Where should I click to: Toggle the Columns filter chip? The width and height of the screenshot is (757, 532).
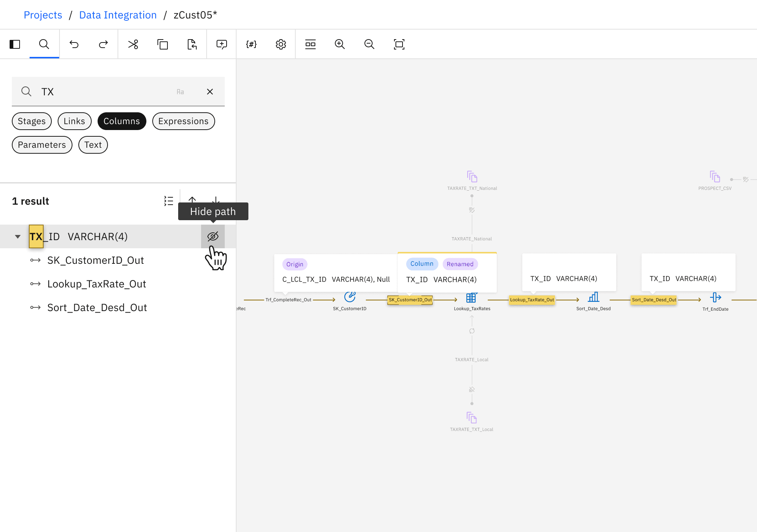(122, 121)
